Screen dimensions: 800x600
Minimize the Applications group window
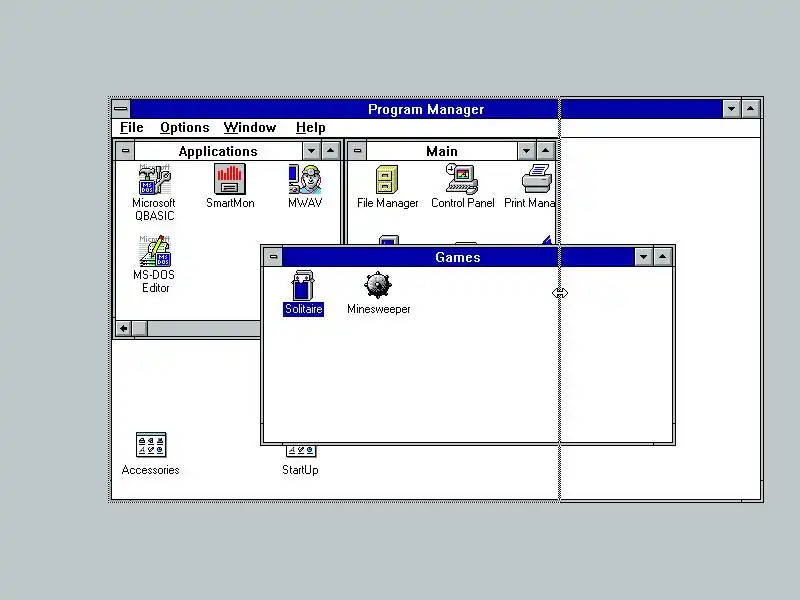pyautogui.click(x=312, y=151)
